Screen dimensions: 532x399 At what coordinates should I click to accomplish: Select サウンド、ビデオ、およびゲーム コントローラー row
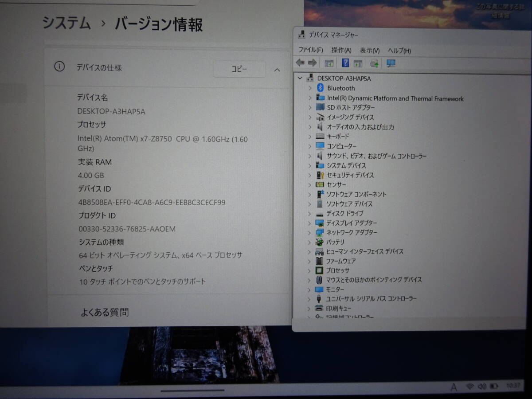376,156
